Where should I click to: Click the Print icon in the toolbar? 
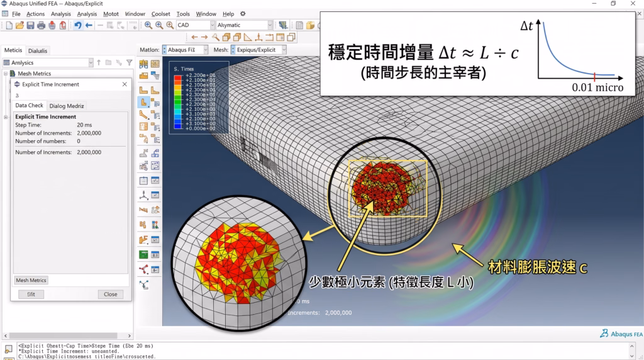tap(41, 25)
